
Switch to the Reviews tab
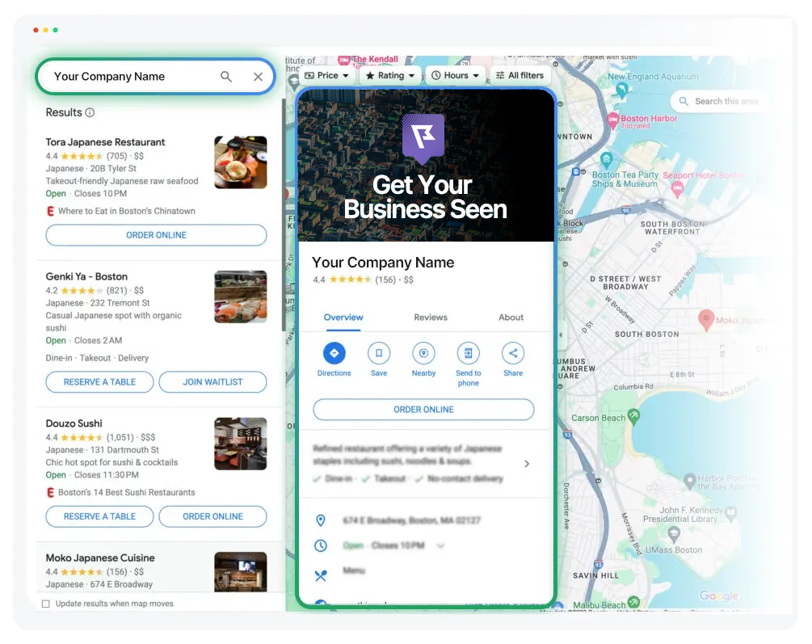coord(431,318)
